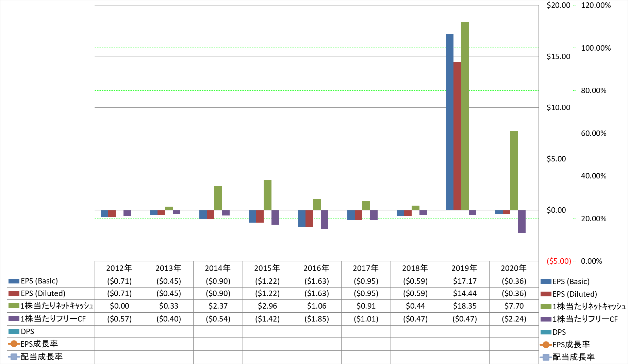628x364 pixels.
Task: Click the $20.00 axis label
Action: (x=558, y=5)
